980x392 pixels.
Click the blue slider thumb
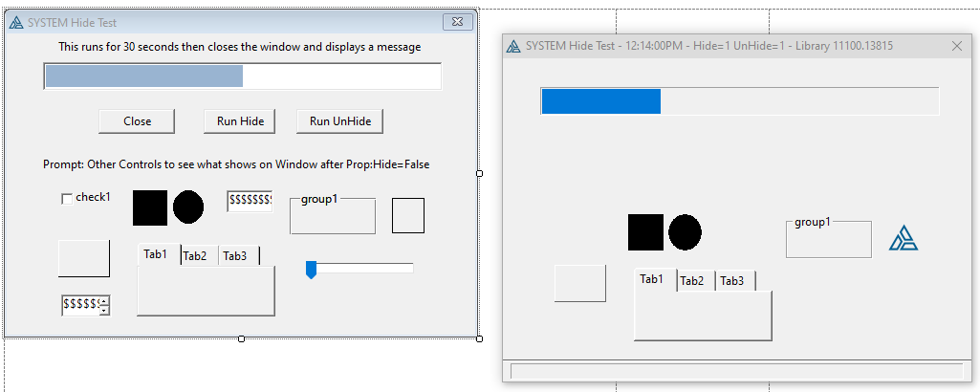coord(311,270)
